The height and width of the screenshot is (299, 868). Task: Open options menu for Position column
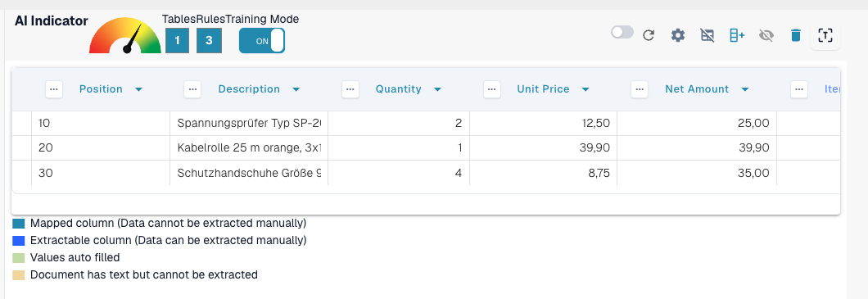click(x=54, y=89)
